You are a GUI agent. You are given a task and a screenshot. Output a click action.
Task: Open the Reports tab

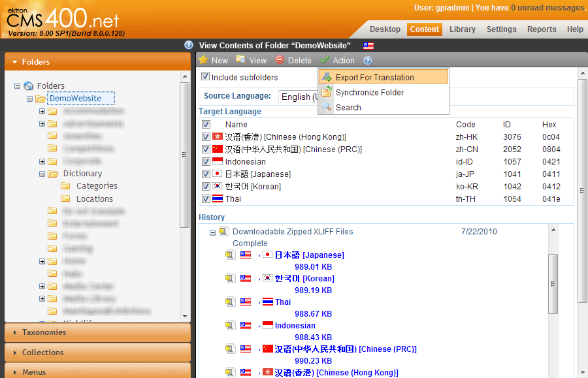(x=542, y=29)
